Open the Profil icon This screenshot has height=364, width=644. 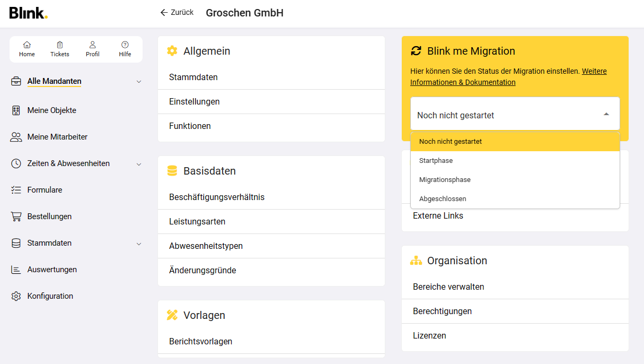tap(93, 45)
